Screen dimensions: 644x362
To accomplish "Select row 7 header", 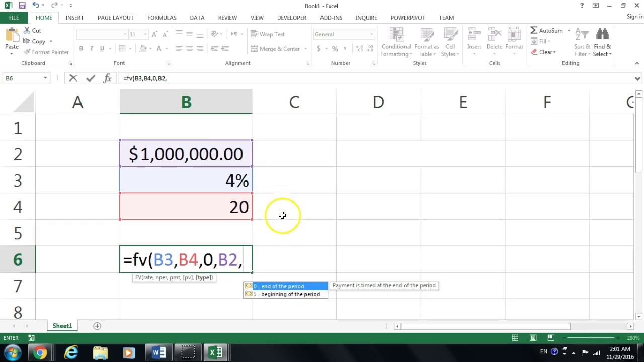I will (x=18, y=286).
